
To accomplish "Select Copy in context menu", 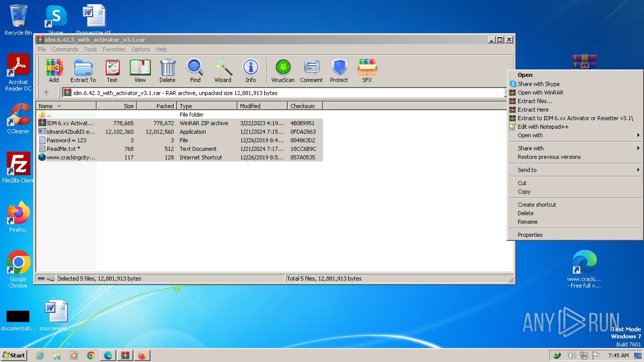I will coord(575,192).
